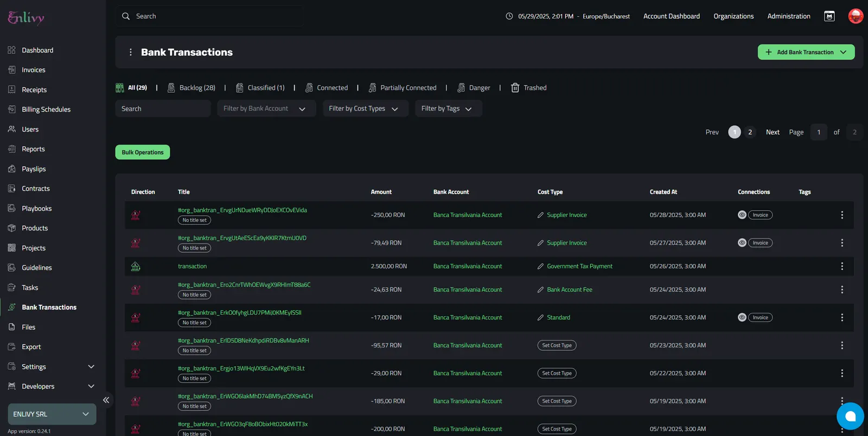Expand the Developers sidebar section
This screenshot has width=868, height=436.
91,387
